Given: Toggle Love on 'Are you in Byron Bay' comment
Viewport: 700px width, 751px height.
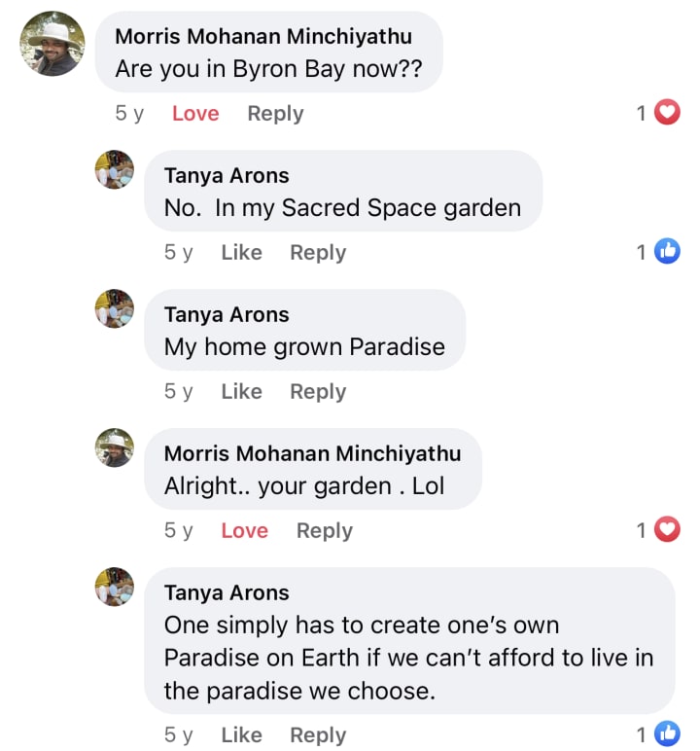Looking at the screenshot, I should click(195, 113).
